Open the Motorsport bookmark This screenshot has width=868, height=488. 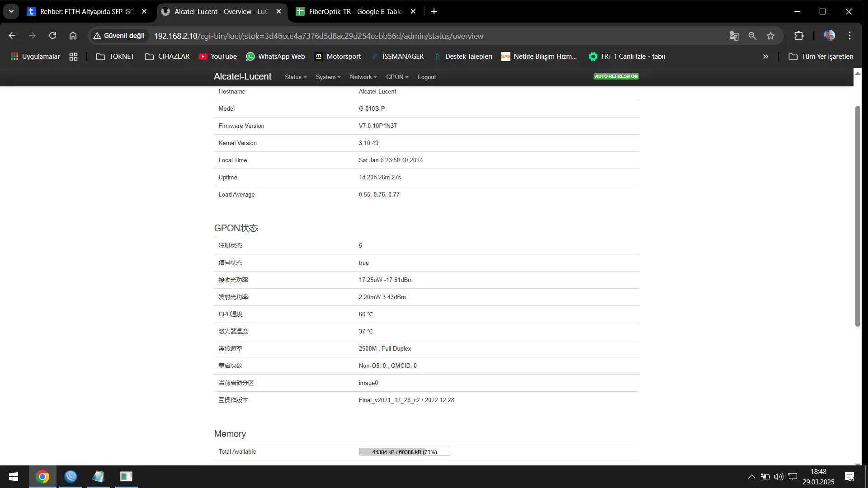coord(338,56)
